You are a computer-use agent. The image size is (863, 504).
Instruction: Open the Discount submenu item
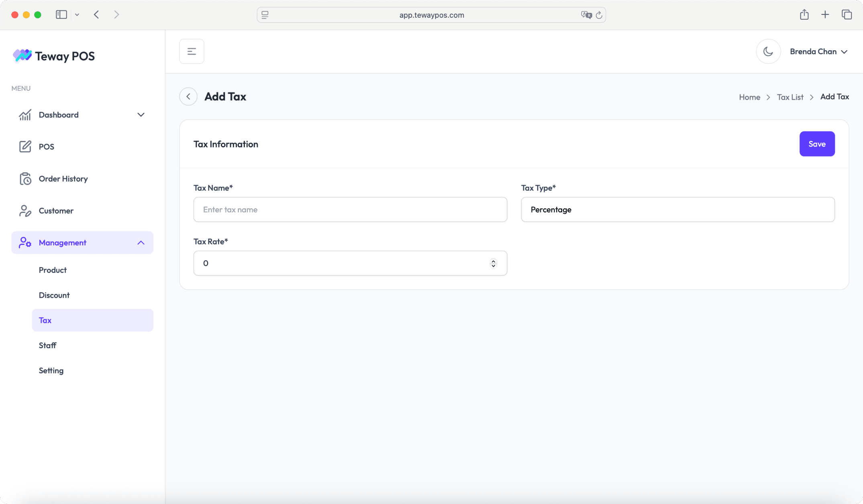pos(54,295)
